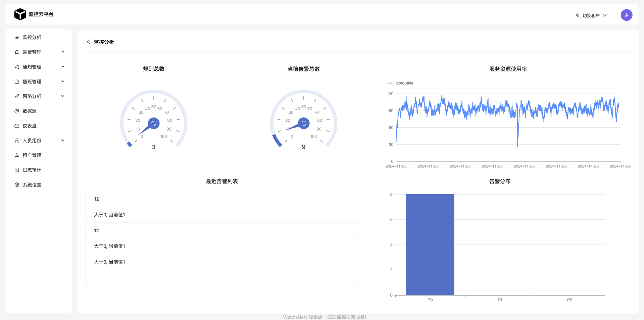The image size is (644, 320).
Task: Click the cube logo of the monitoring cloud platform
Action: [20, 14]
